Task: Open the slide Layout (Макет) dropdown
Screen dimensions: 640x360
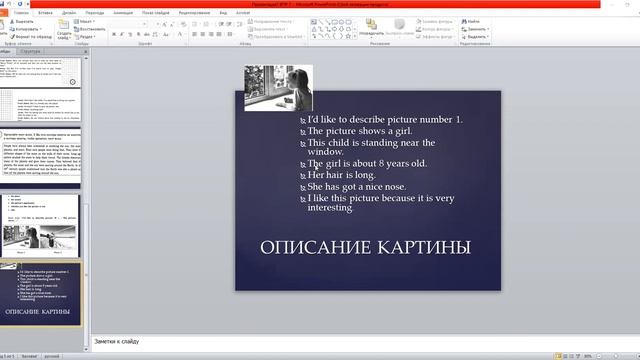Action: (84, 21)
